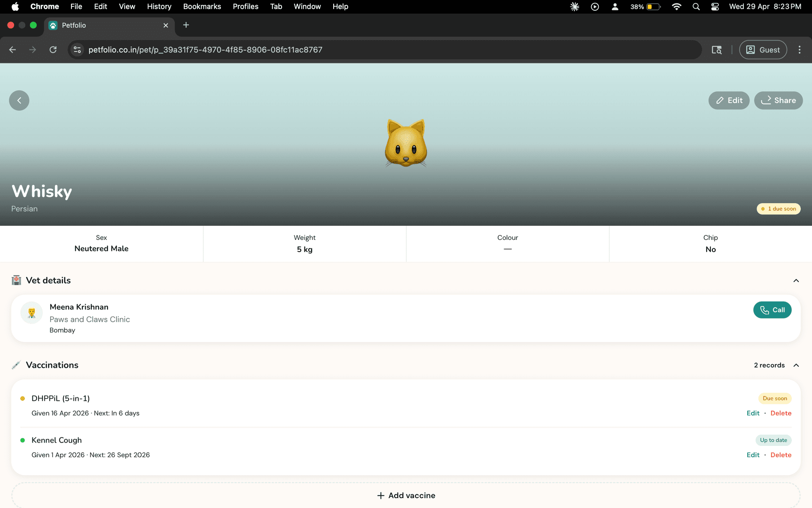
Task: Click the Chip value 'No'
Action: click(710, 249)
